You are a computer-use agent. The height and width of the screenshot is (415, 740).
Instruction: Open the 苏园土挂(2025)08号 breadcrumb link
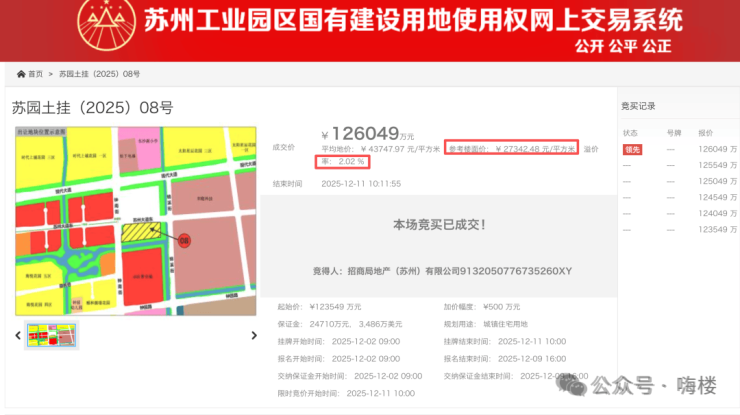(99, 74)
